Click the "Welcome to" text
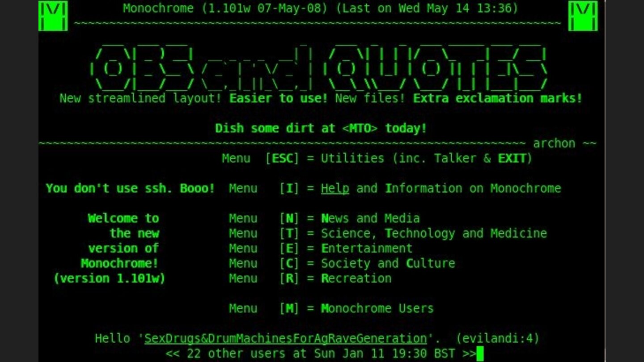 coord(123,218)
